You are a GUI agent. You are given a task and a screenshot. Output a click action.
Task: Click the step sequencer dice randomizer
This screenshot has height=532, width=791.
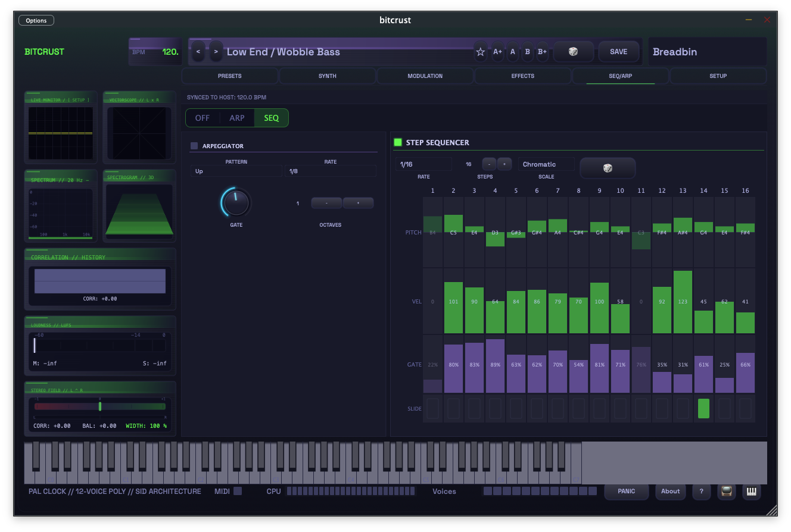607,168
